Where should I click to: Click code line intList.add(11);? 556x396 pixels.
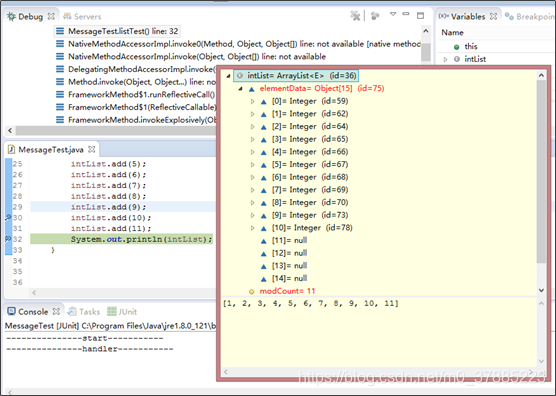[111, 228]
